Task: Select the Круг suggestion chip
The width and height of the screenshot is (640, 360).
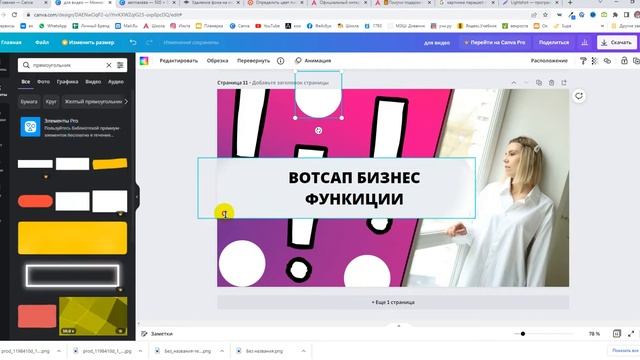Action: point(51,102)
